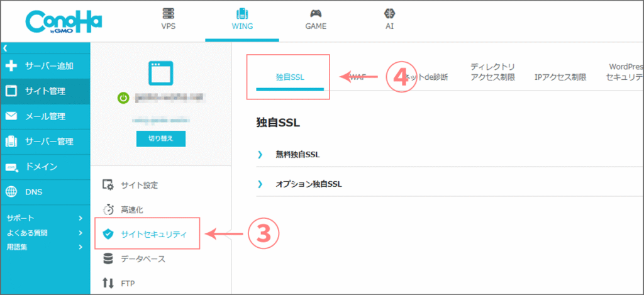The height and width of the screenshot is (295, 644).
Task: Click the envelope icon beside メール管理
Action: tap(12, 116)
